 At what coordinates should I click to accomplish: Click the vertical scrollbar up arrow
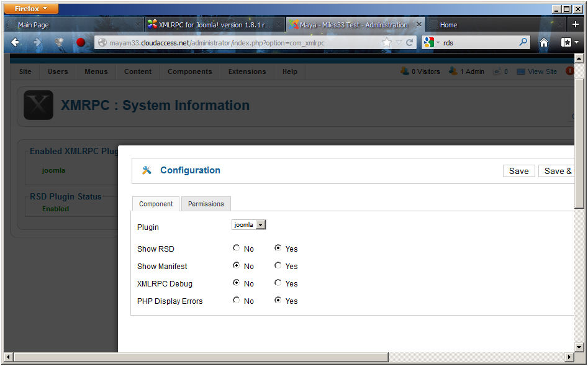[x=579, y=58]
